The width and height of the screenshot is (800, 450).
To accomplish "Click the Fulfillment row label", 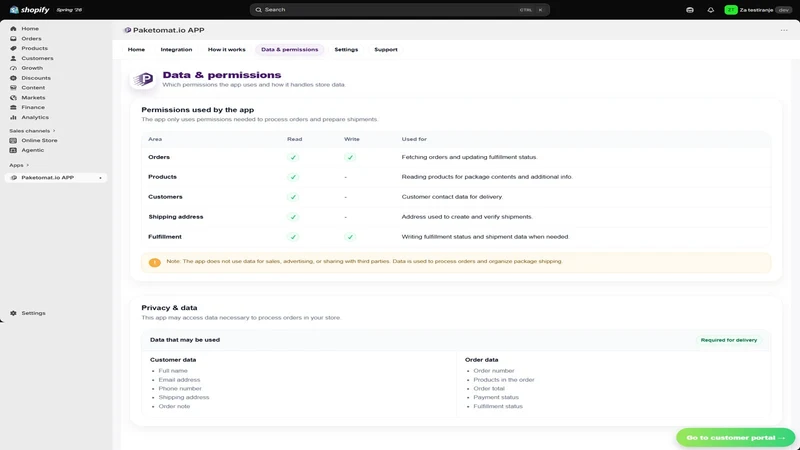I will (x=165, y=237).
